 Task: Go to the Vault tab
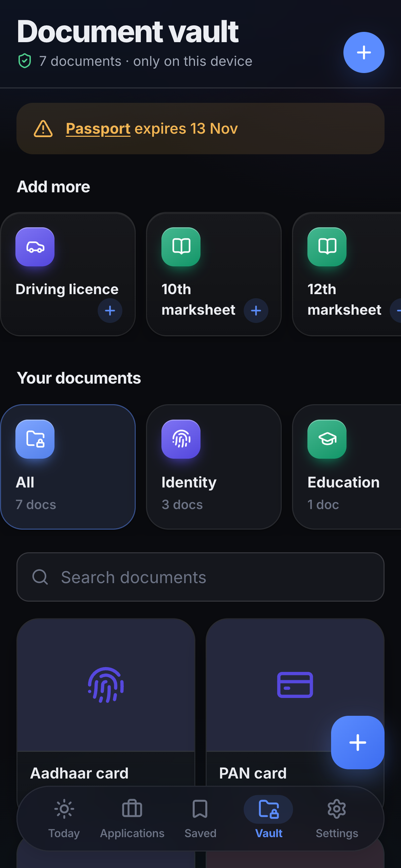pyautogui.click(x=268, y=819)
